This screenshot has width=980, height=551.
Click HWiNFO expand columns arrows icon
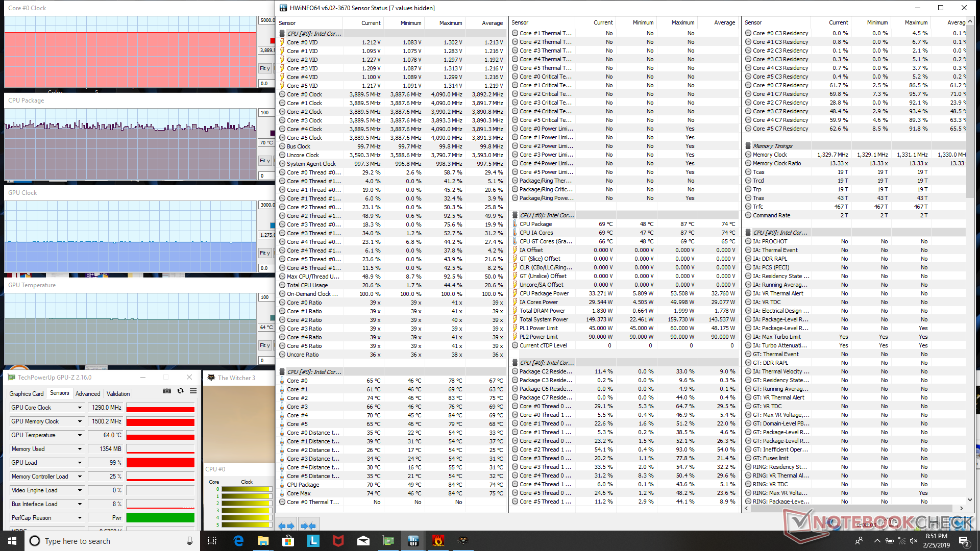tap(286, 525)
